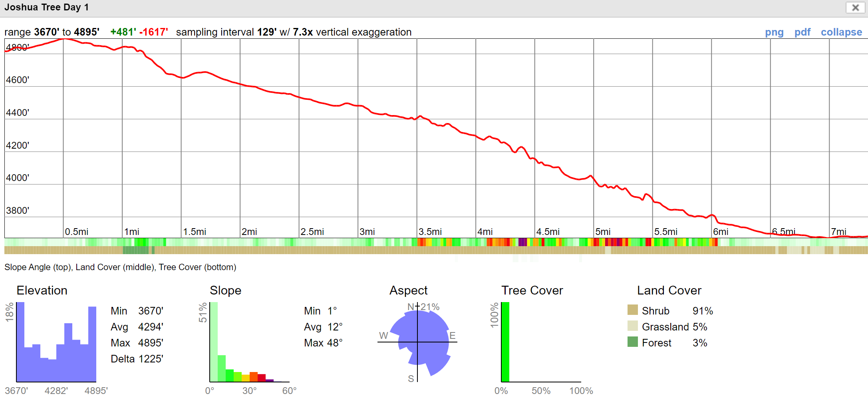Image resolution: width=868 pixels, height=396 pixels.
Task: Click the 2.5mi distance marker label
Action: [x=312, y=232]
